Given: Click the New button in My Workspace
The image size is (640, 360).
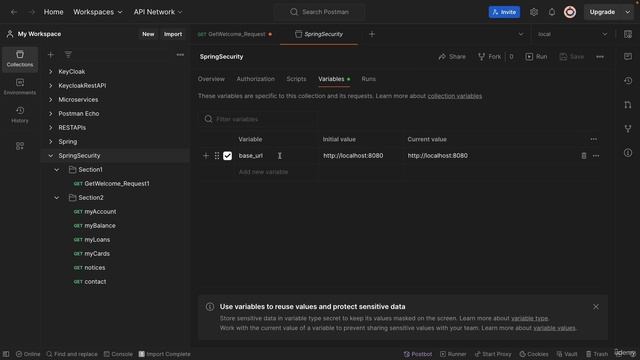Looking at the screenshot, I should pos(148,34).
